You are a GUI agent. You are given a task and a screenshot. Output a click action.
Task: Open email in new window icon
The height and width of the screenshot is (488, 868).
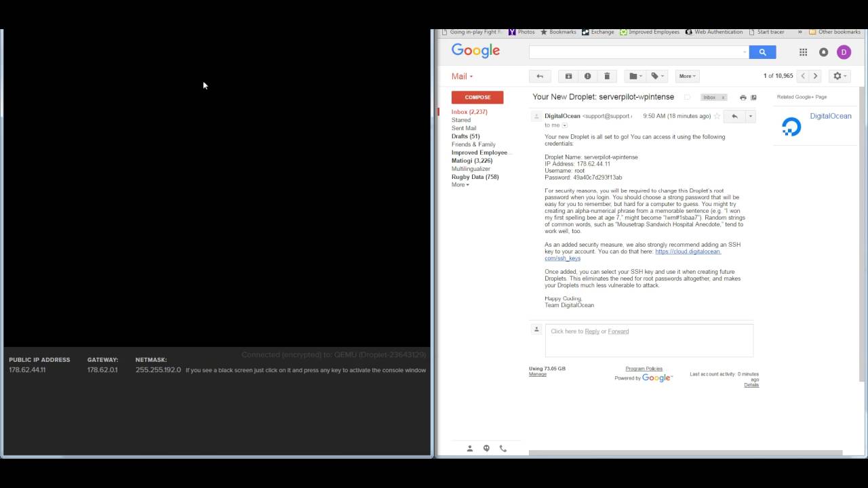tap(753, 98)
